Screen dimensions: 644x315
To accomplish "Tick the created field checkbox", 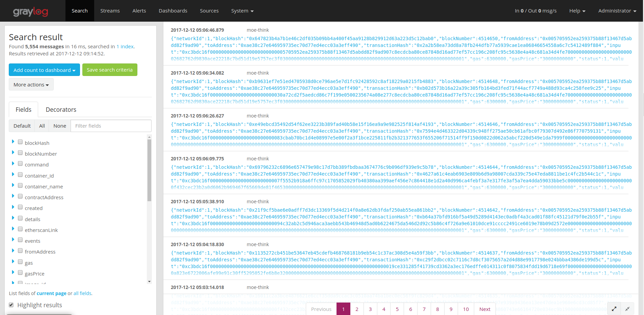I will [x=20, y=207].
